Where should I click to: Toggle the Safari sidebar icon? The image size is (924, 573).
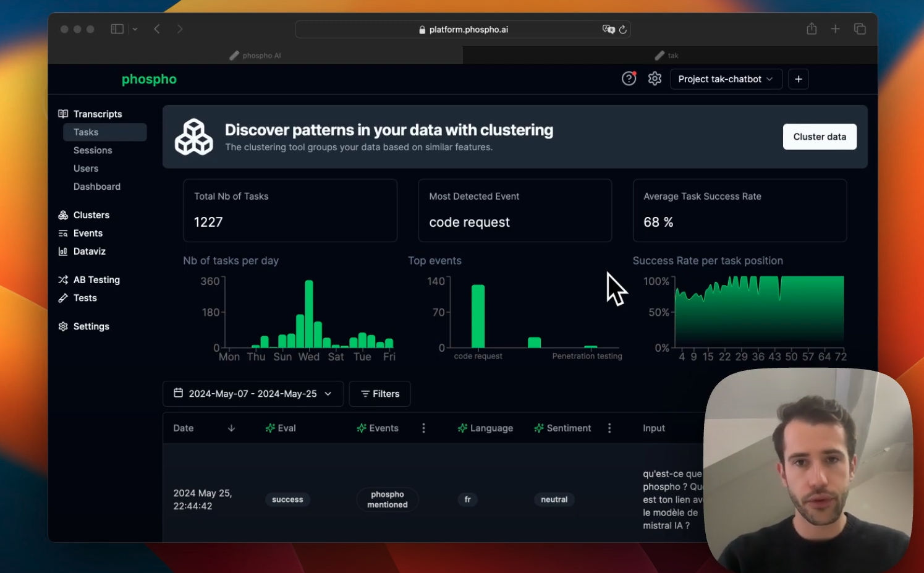coord(117,29)
